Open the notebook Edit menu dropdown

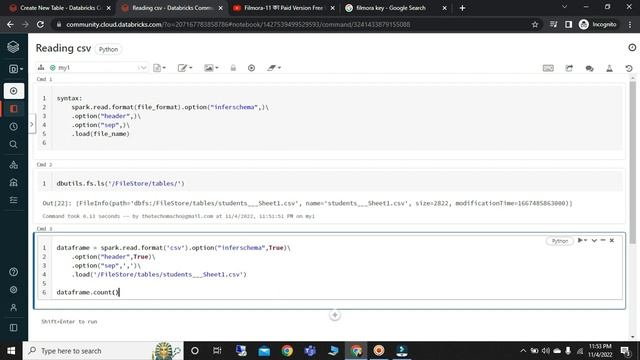point(185,68)
